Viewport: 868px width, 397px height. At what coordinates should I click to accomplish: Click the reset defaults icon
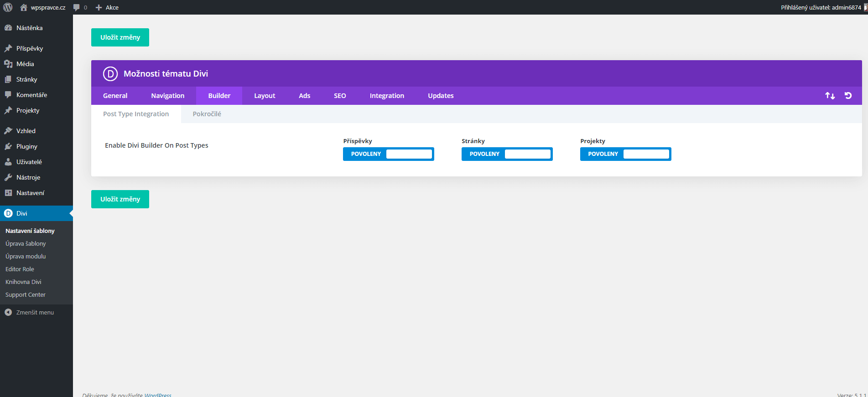[848, 96]
